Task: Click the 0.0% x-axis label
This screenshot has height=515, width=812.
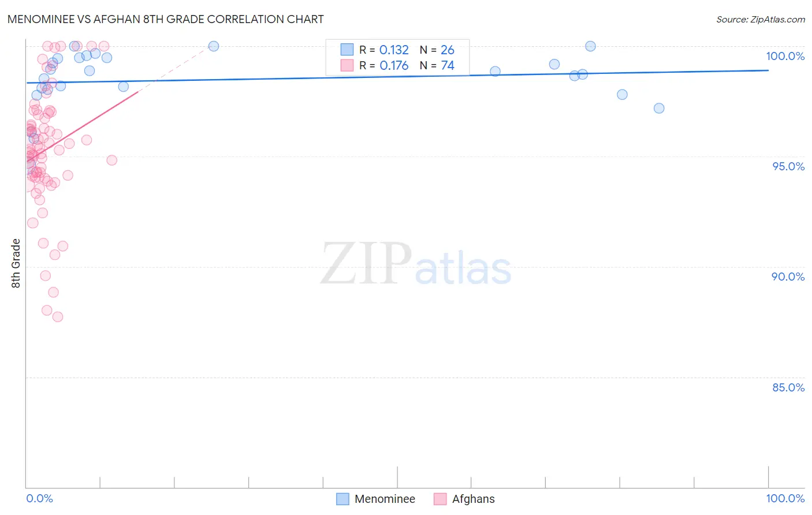Action: click(39, 498)
